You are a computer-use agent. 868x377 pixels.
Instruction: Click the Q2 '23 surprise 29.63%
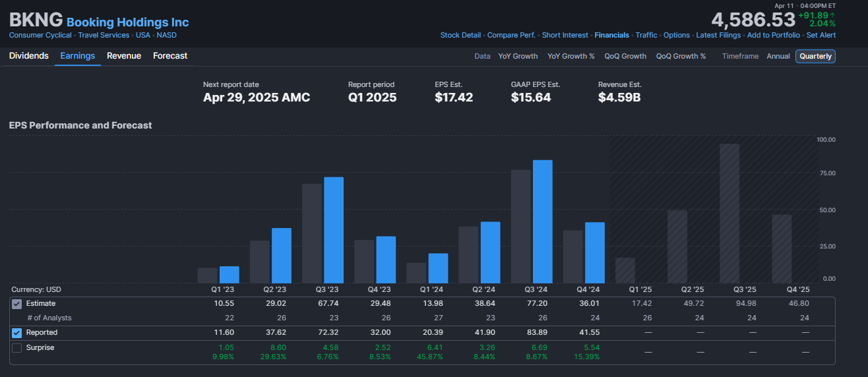point(274,357)
